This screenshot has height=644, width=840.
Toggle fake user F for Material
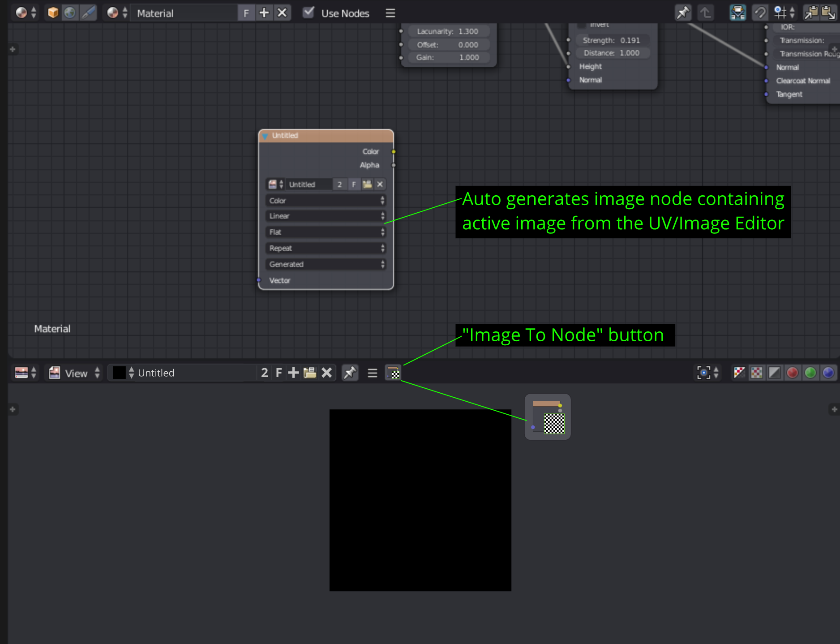tap(246, 13)
